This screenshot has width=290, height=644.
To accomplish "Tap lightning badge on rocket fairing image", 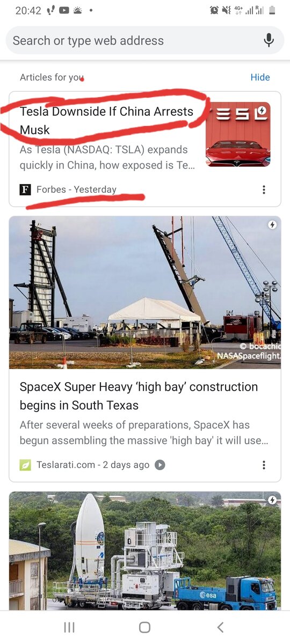I will click(x=272, y=500).
